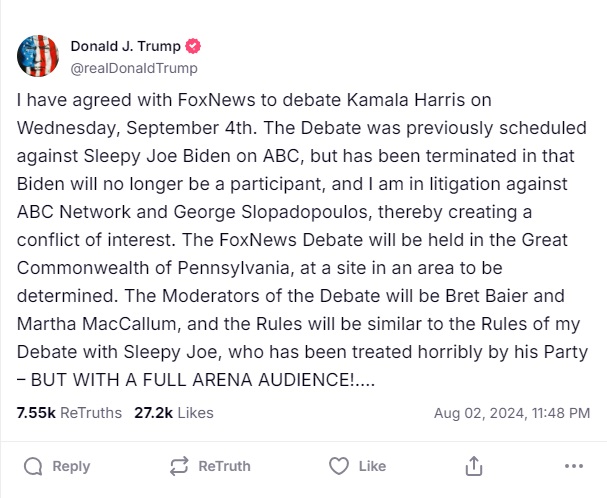Click the pink verified badge

tap(193, 46)
